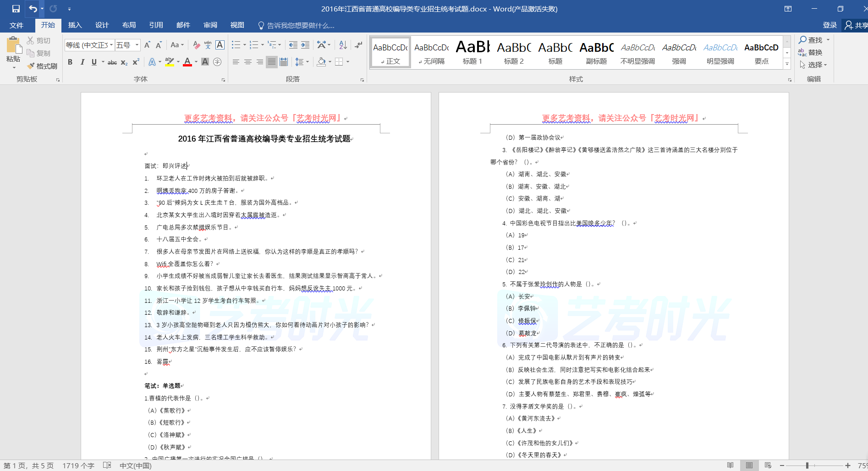The image size is (868, 471).
Task: Apply bullet list formatting
Action: pyautogui.click(x=236, y=45)
